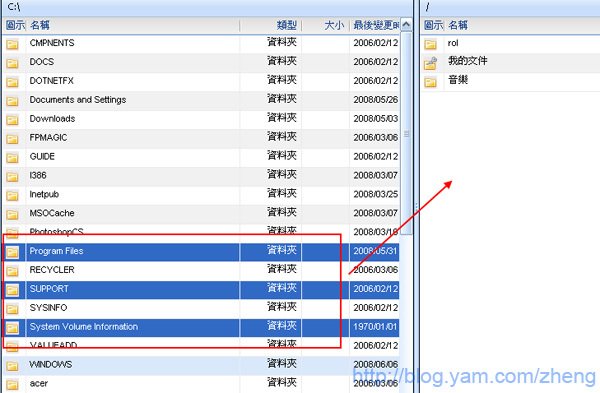Sort local files by 類型 column

287,26
